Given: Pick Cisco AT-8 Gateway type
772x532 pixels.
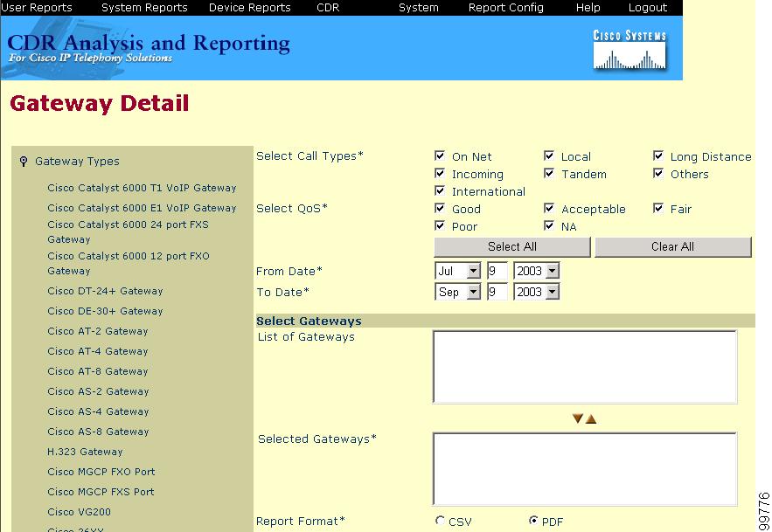Looking at the screenshot, I should click(98, 372).
